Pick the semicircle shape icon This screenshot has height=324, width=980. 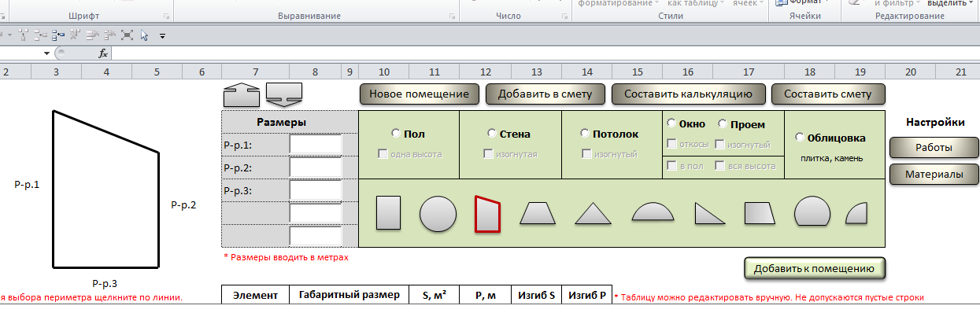(x=653, y=212)
